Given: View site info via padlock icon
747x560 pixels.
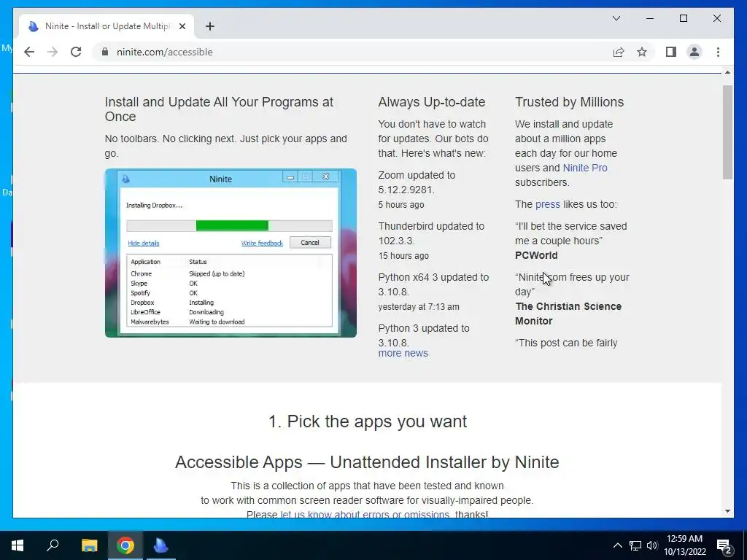Looking at the screenshot, I should point(105,52).
